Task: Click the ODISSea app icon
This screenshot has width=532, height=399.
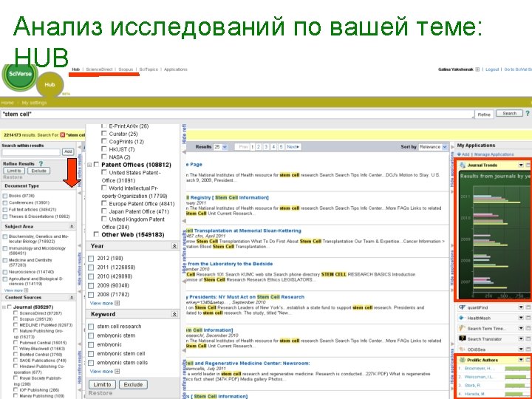Action: click(462, 349)
